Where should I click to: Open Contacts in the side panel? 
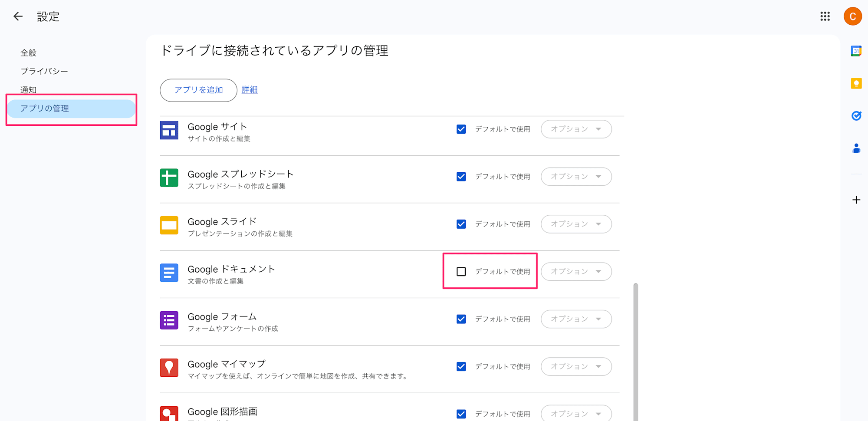pos(856,148)
